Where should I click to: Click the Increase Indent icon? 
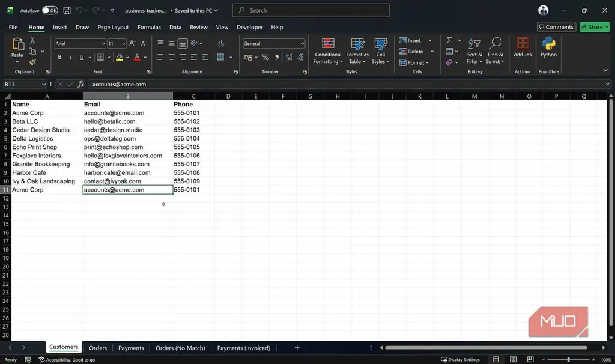[205, 57]
